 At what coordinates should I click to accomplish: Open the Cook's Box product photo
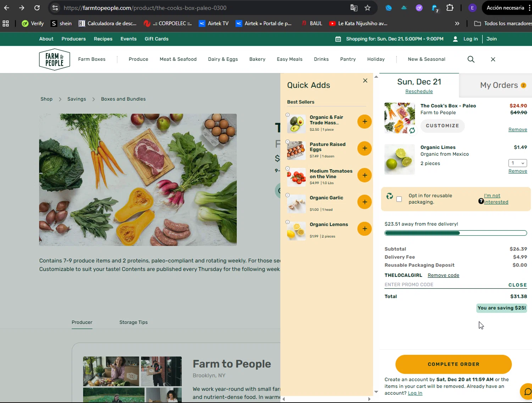click(x=138, y=180)
